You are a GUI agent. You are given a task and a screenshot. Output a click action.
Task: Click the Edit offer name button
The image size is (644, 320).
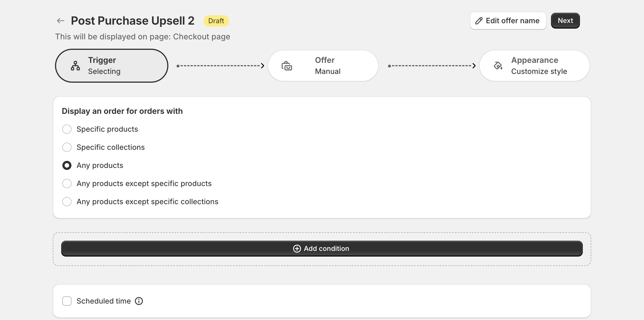click(x=508, y=21)
